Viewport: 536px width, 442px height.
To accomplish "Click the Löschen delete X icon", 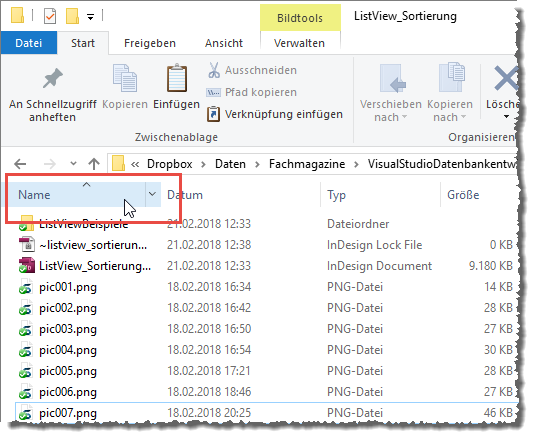I will pyautogui.click(x=506, y=78).
